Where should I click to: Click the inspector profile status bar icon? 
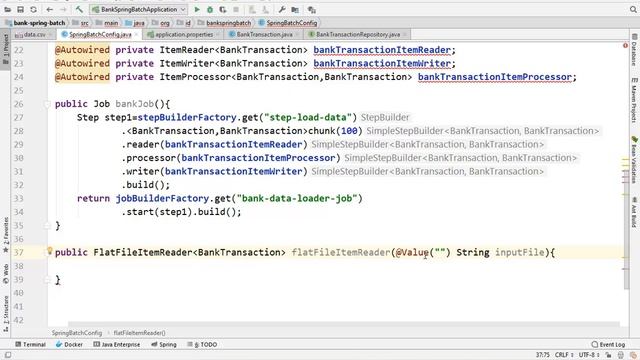click(621, 355)
